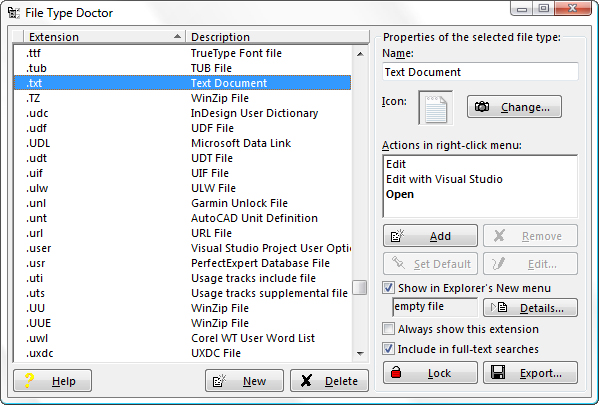Create a New file type
The width and height of the screenshot is (599, 405).
click(x=244, y=381)
